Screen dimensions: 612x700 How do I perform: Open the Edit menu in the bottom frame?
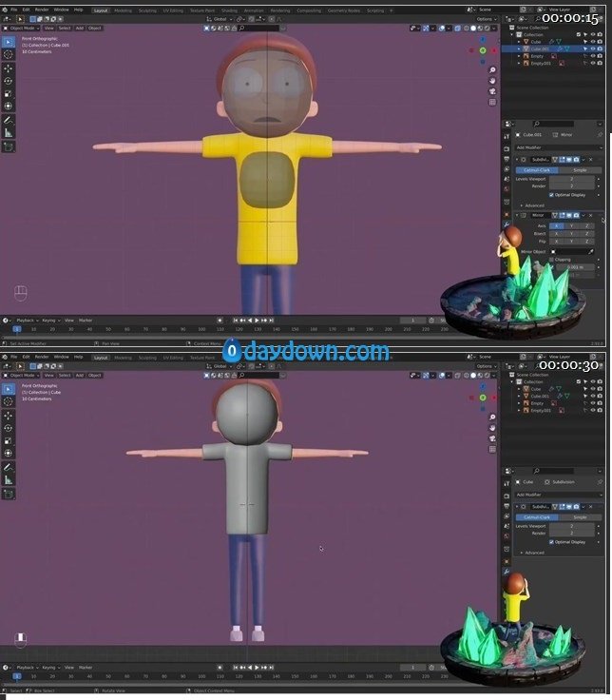point(26,357)
